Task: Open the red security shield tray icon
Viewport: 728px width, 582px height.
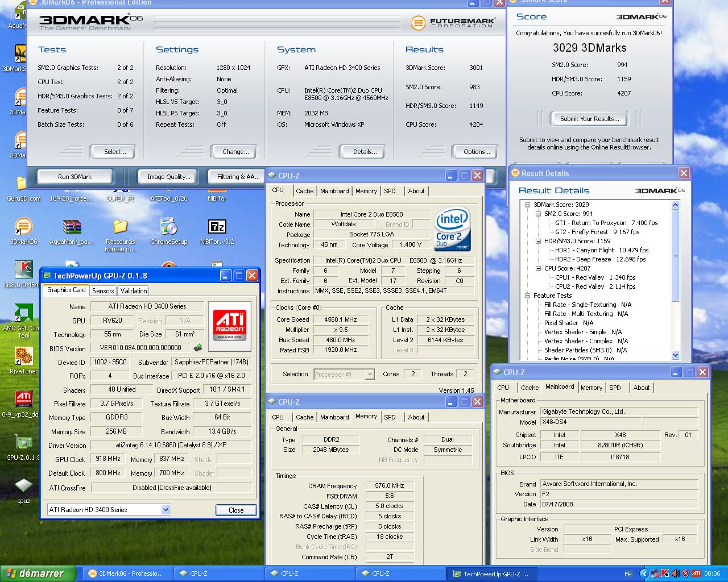Action: tap(685, 573)
